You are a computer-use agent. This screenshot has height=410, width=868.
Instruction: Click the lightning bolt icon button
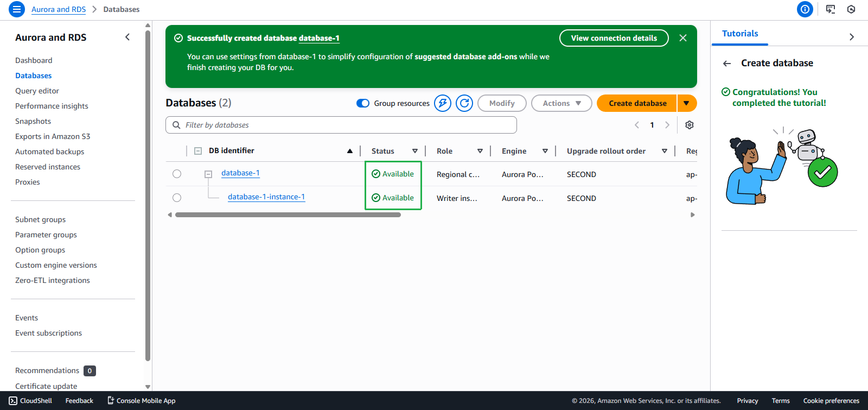443,103
